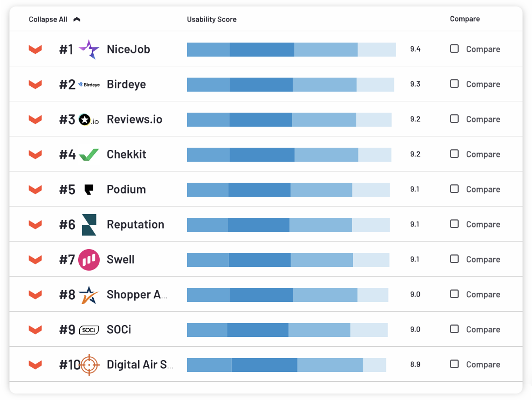Click the Birdeye logo icon
The height and width of the screenshot is (400, 532).
point(89,85)
